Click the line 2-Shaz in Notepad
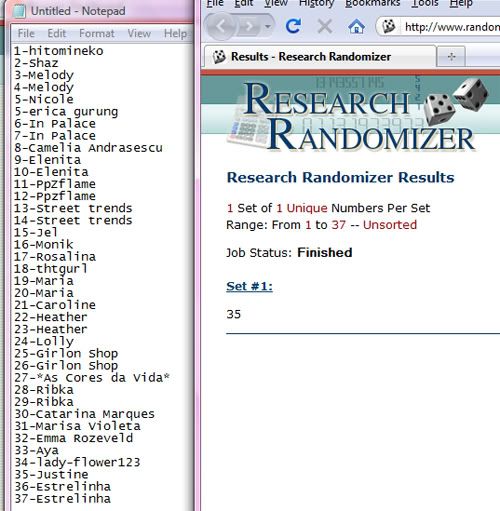Viewport: 500px width, 511px height. pyautogui.click(x=36, y=63)
